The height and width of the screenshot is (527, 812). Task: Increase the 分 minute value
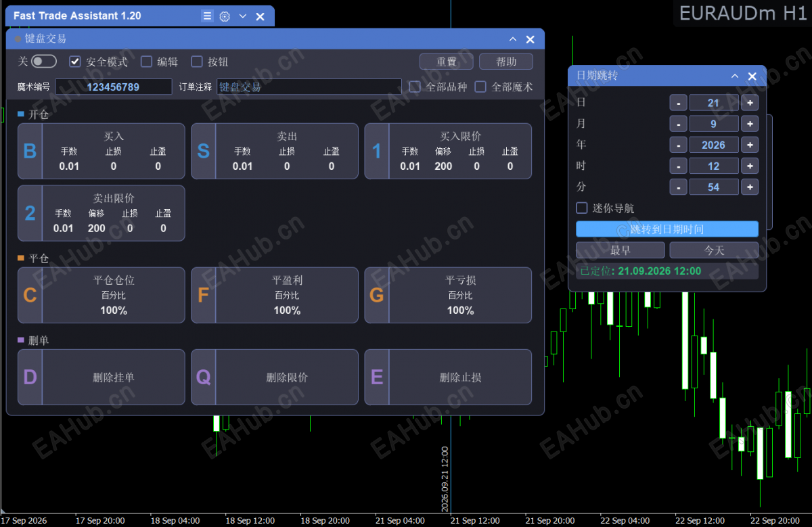click(x=750, y=187)
